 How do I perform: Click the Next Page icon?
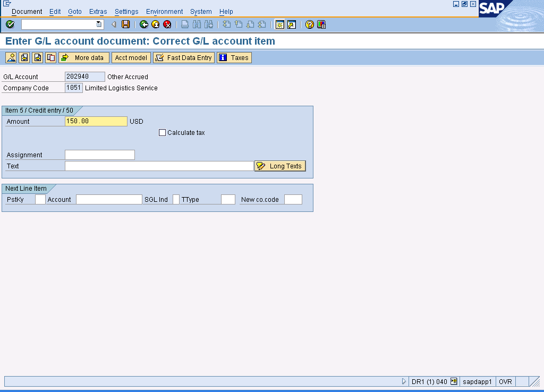(x=250, y=24)
